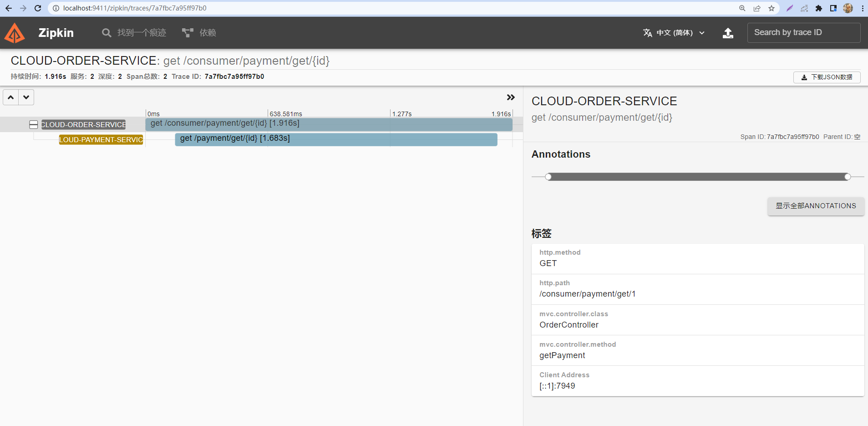The width and height of the screenshot is (868, 426).
Task: Reload the current page
Action: pyautogui.click(x=38, y=8)
